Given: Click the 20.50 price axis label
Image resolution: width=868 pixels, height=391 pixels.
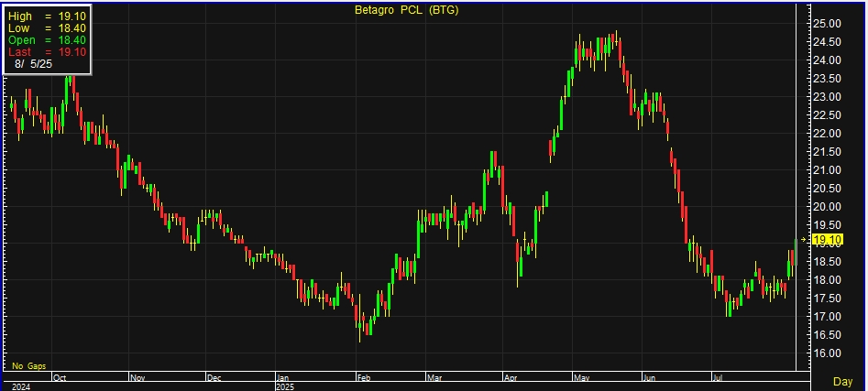Looking at the screenshot, I should [x=827, y=188].
